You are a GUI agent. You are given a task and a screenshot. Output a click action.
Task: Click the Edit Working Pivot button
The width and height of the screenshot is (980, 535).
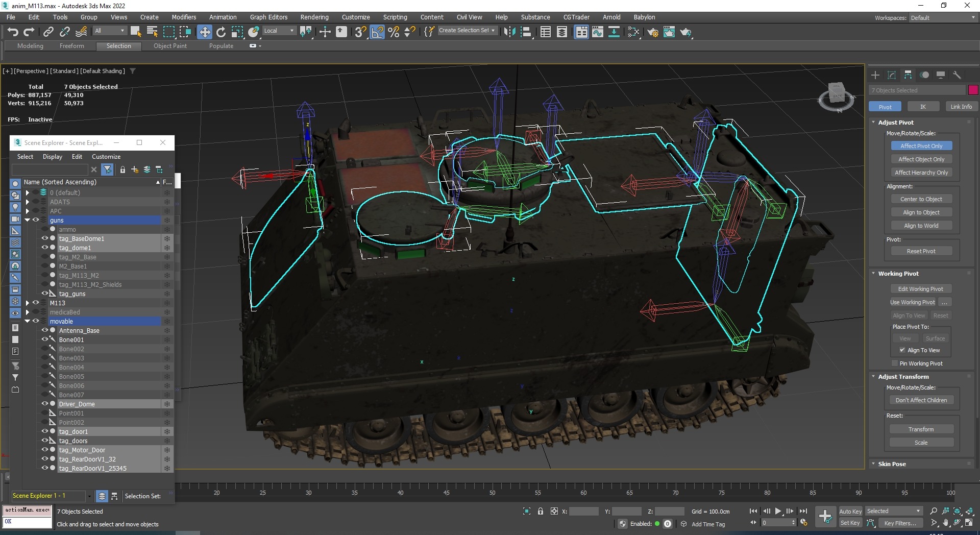pos(921,289)
